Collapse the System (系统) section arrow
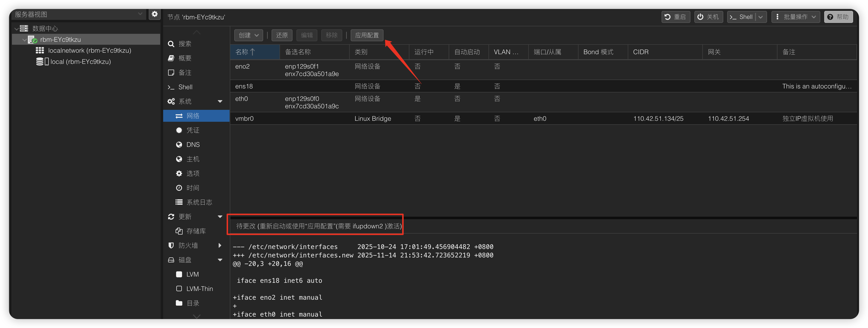The image size is (868, 328). click(x=220, y=101)
